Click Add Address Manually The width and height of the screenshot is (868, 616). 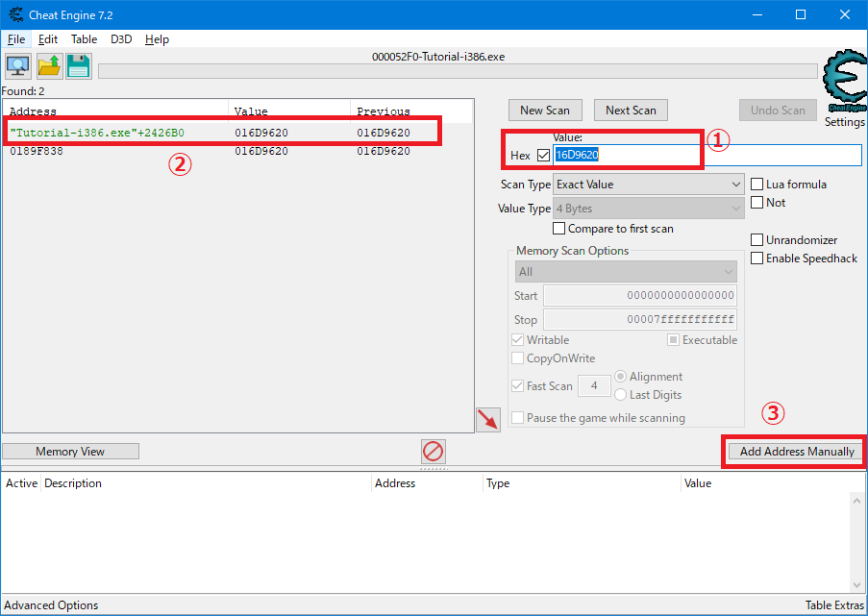[797, 451]
